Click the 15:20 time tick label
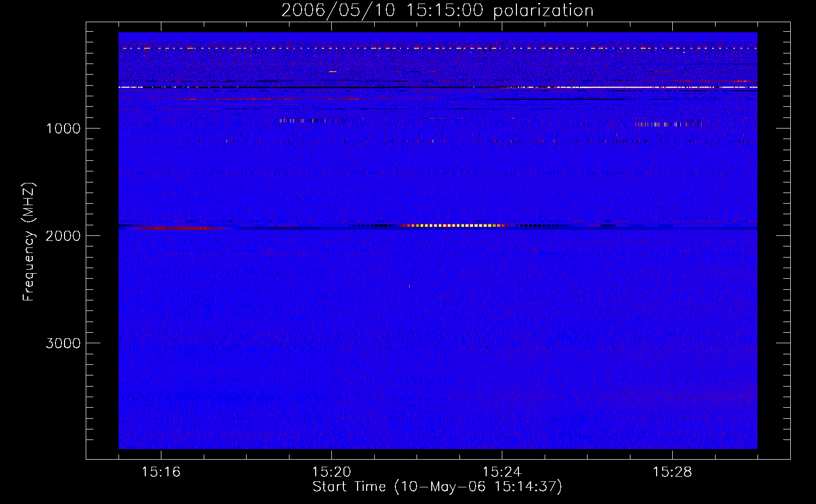The height and width of the screenshot is (504, 816). [x=331, y=472]
